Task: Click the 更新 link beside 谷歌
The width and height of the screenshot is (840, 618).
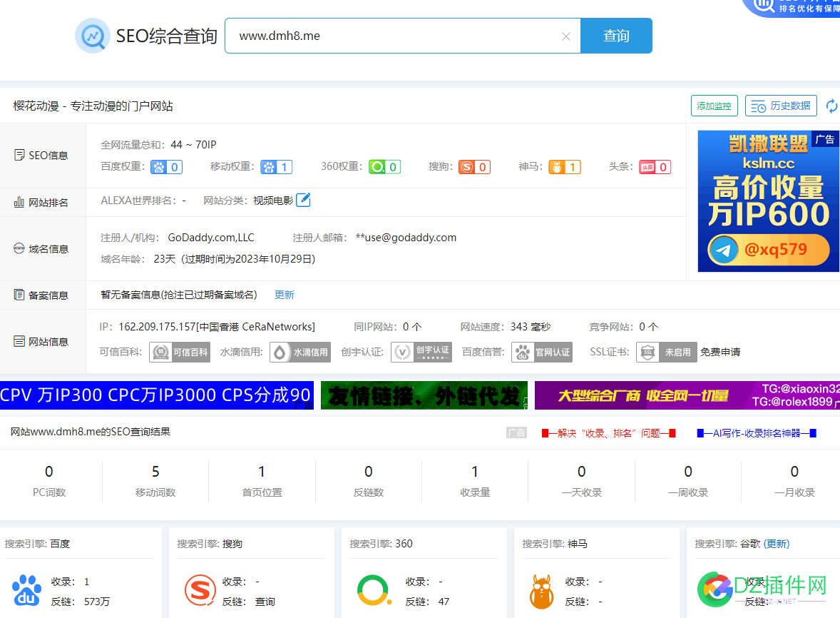Action: (x=777, y=544)
